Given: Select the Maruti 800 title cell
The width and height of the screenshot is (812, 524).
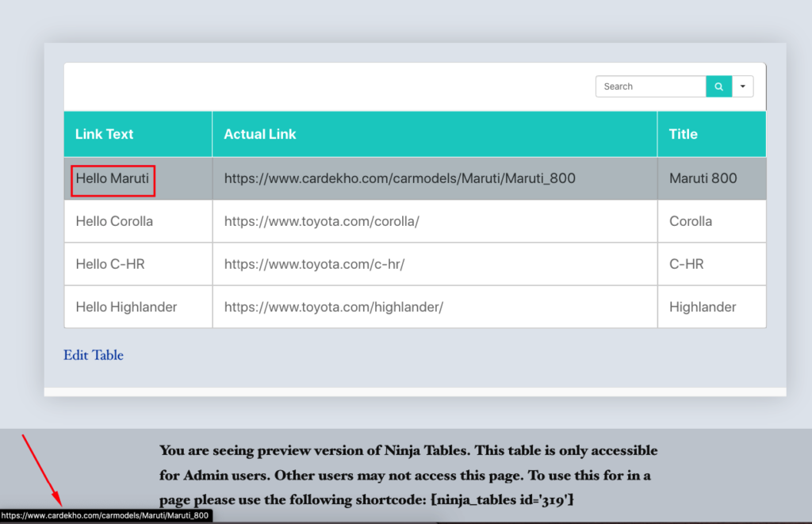Looking at the screenshot, I should pyautogui.click(x=703, y=178).
